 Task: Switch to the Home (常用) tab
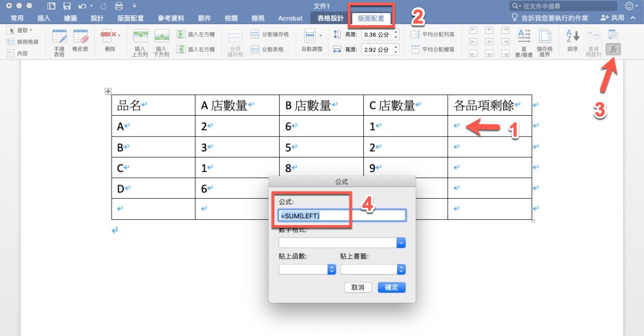[17, 18]
